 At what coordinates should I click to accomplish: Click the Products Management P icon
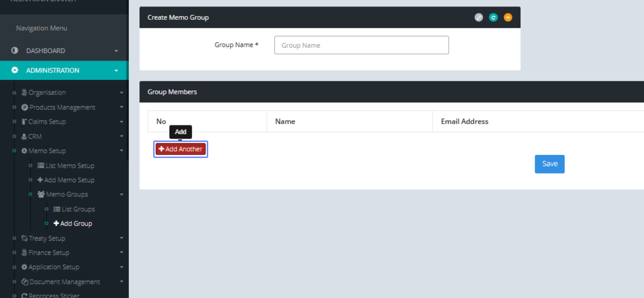pyautogui.click(x=25, y=107)
